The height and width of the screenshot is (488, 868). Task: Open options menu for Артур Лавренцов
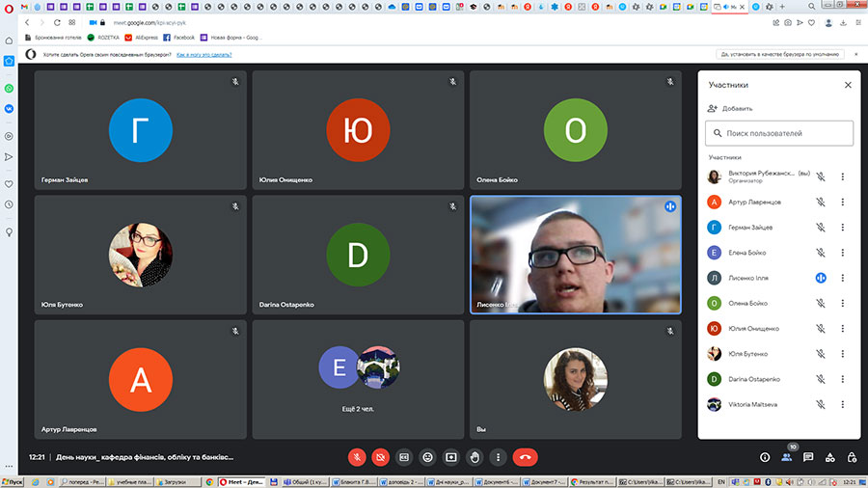843,202
